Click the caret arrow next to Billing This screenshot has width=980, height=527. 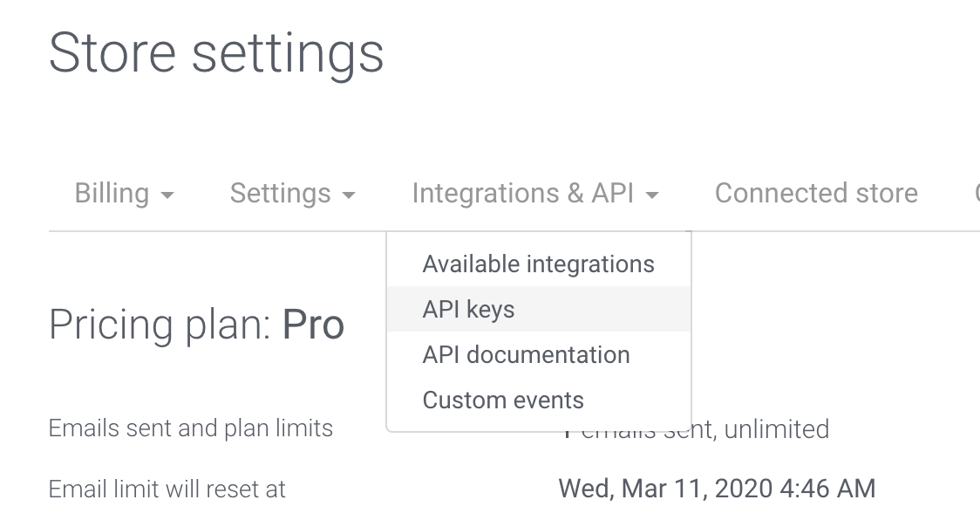tap(167, 195)
